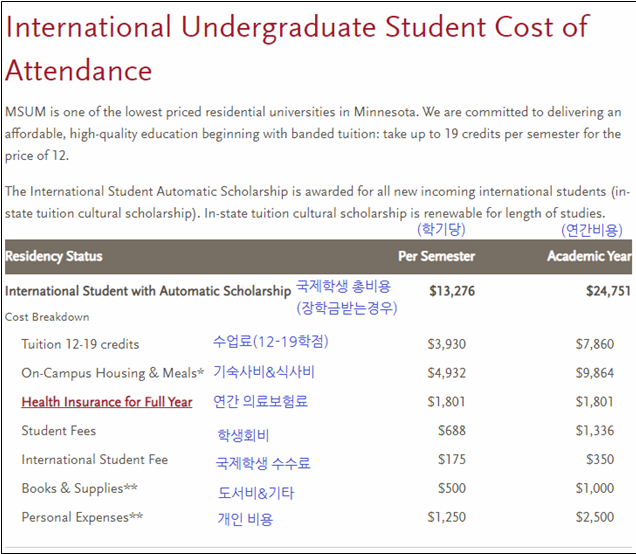This screenshot has width=636, height=554.
Task: Click the page heading International Undergraduate Student Cost of Attendance
Action: (297, 49)
